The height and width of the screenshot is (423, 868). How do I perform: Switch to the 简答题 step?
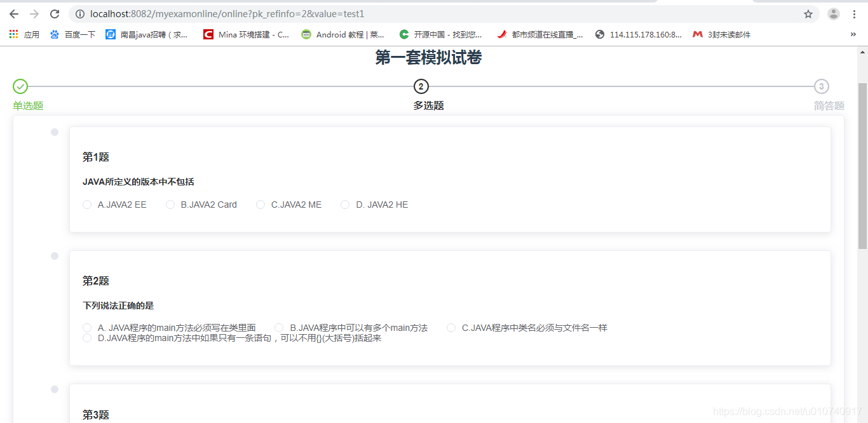pyautogui.click(x=829, y=105)
